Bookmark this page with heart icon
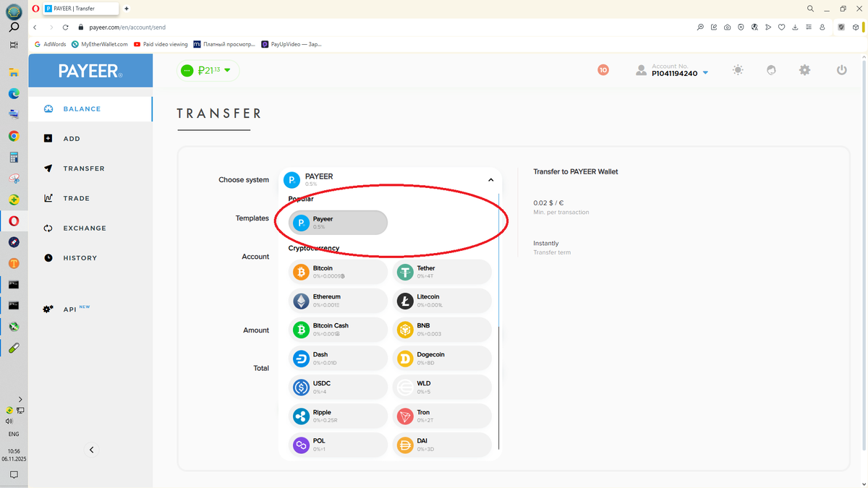The height and width of the screenshot is (488, 868). click(x=782, y=27)
